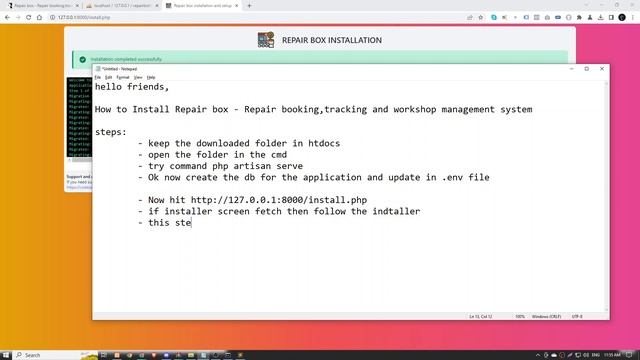Open the Notepad View menu

tap(138, 77)
